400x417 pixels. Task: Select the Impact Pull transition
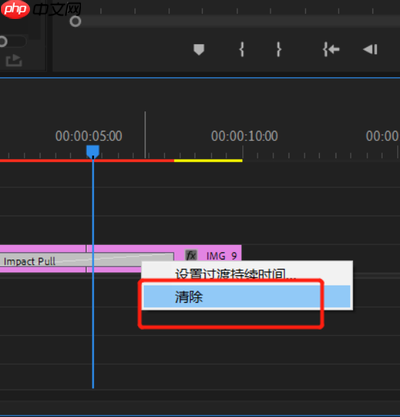tap(87, 260)
